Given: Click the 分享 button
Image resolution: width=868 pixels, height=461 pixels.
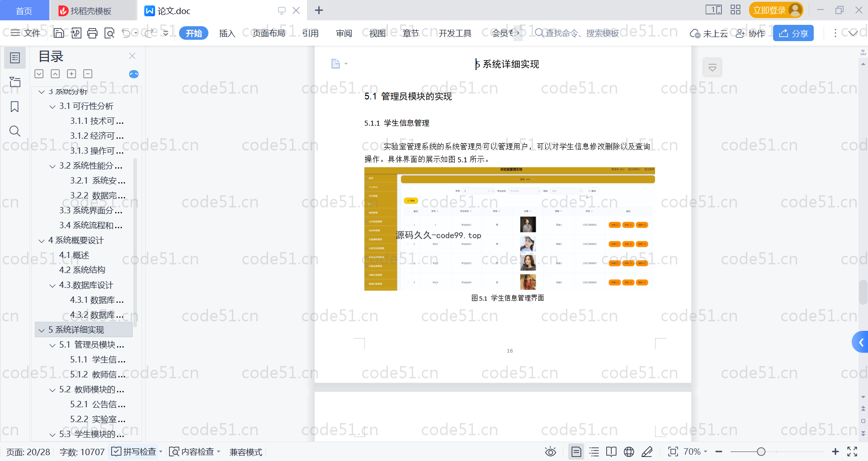Looking at the screenshot, I should (793, 33).
